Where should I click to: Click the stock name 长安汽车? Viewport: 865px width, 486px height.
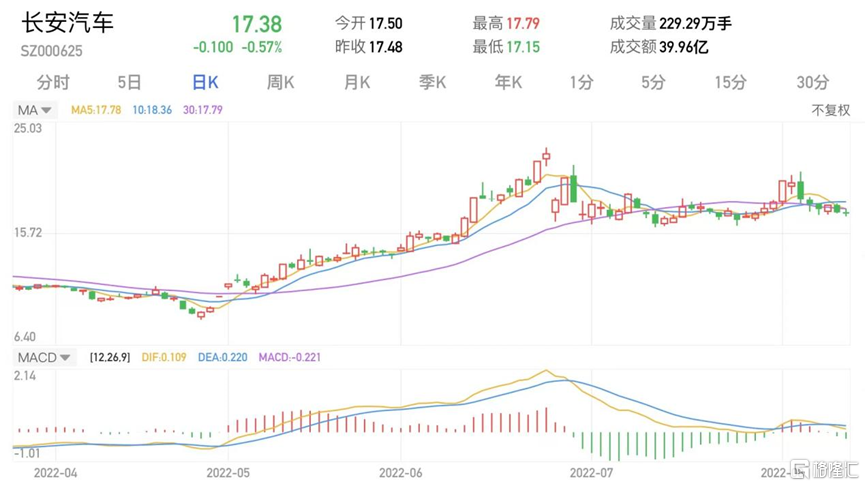(x=67, y=23)
